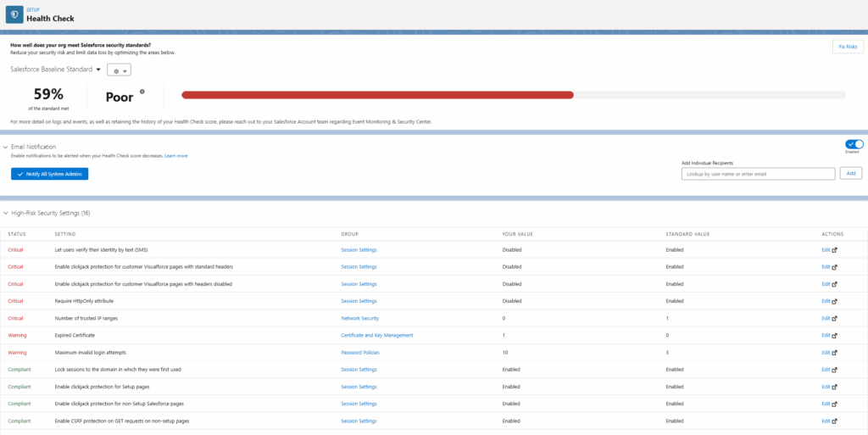Open Certificate and Key Management group link
The width and height of the screenshot is (868, 435).
tap(377, 336)
